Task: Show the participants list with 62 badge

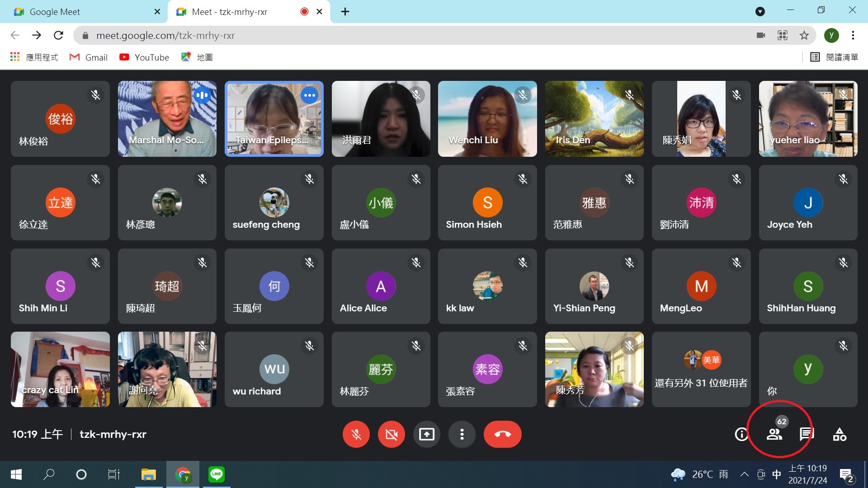Action: coord(774,434)
